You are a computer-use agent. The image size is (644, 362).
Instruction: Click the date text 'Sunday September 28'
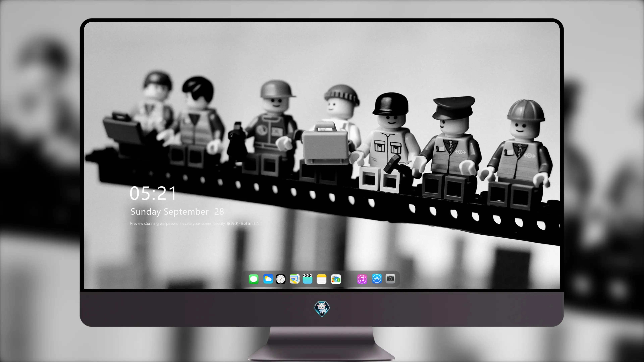177,212
